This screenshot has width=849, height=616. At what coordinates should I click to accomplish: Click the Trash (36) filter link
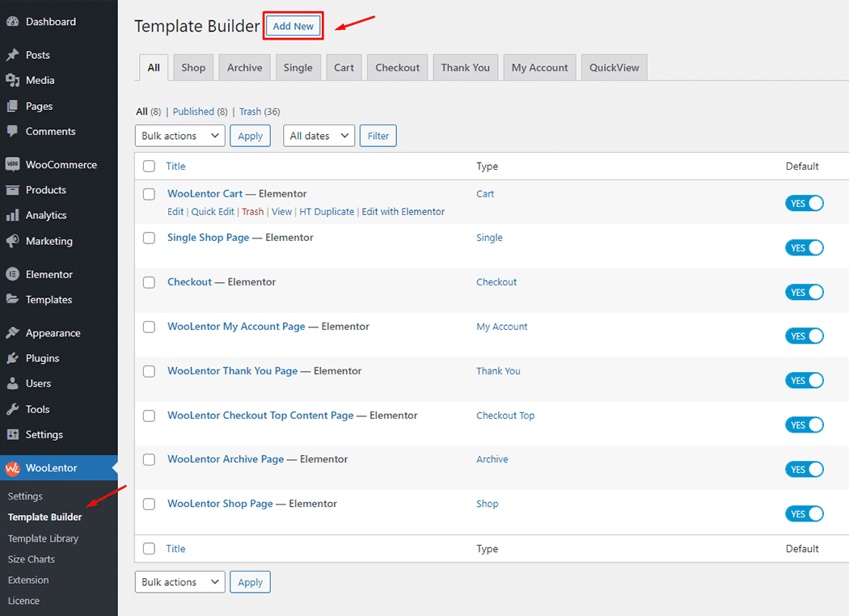(x=257, y=112)
